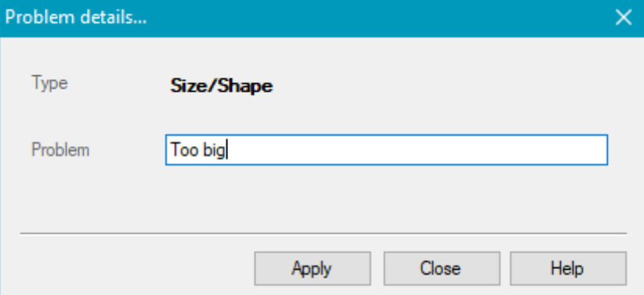Click the horizontal separator above the buttons

[x=324, y=233]
